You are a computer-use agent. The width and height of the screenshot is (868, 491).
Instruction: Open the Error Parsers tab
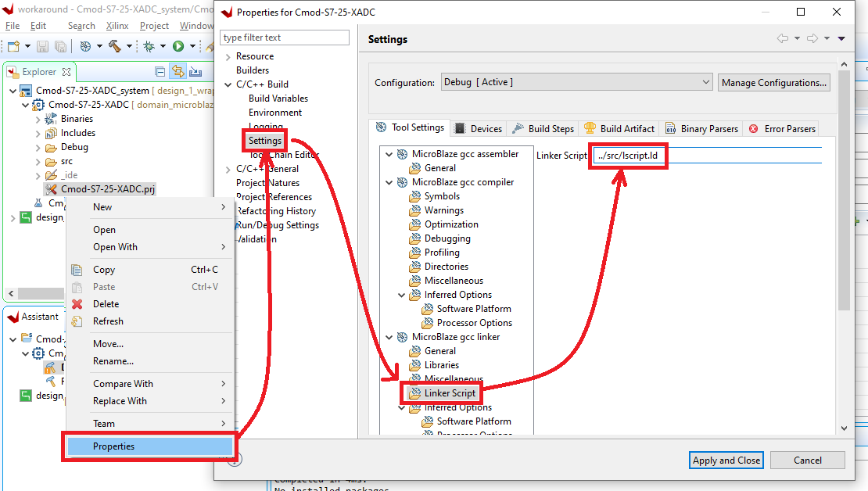coord(782,128)
